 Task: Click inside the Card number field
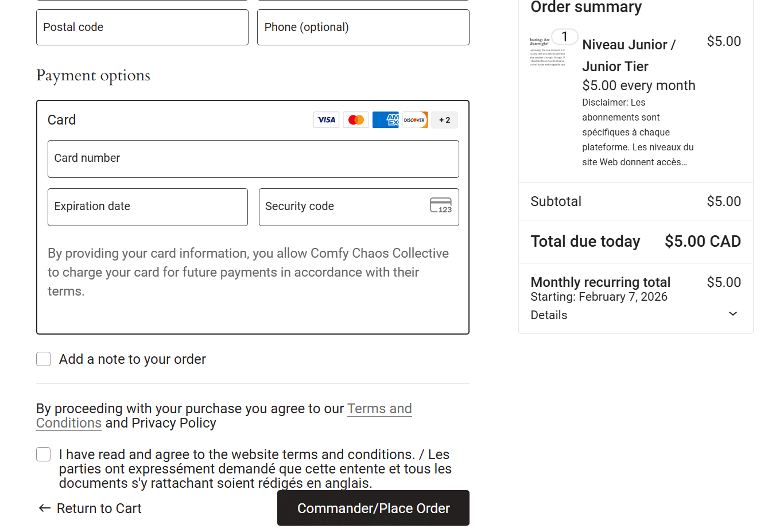coord(253,159)
